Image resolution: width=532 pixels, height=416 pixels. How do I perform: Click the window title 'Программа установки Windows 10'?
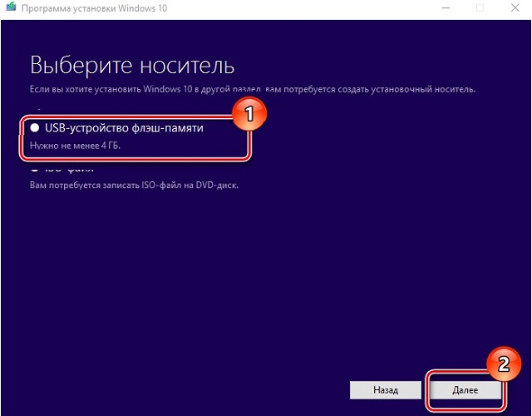point(94,7)
